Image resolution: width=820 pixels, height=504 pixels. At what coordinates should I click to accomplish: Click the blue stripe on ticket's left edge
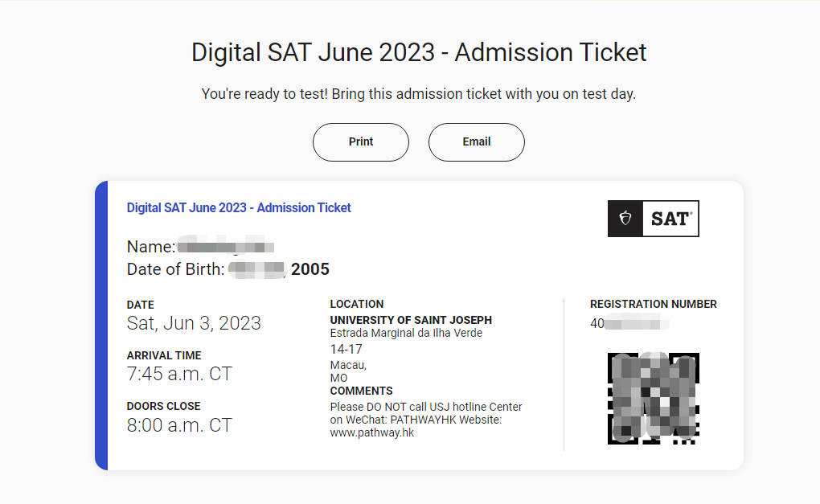[x=100, y=326]
